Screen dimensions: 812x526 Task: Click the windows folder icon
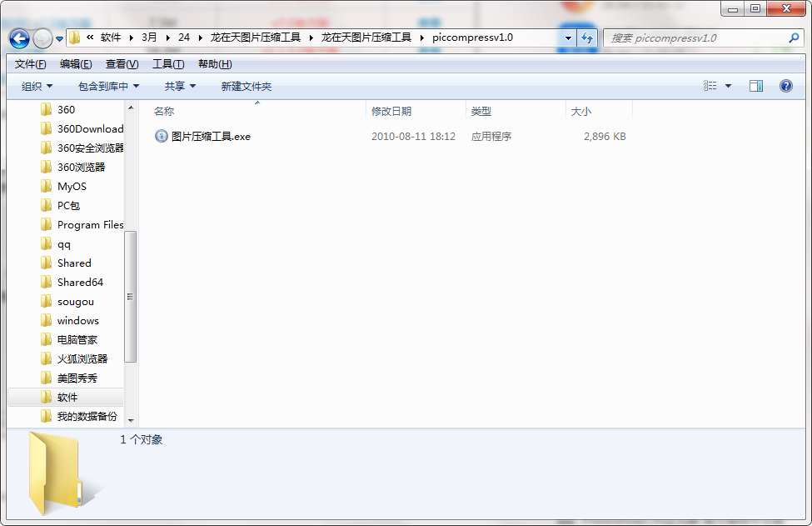(46, 320)
